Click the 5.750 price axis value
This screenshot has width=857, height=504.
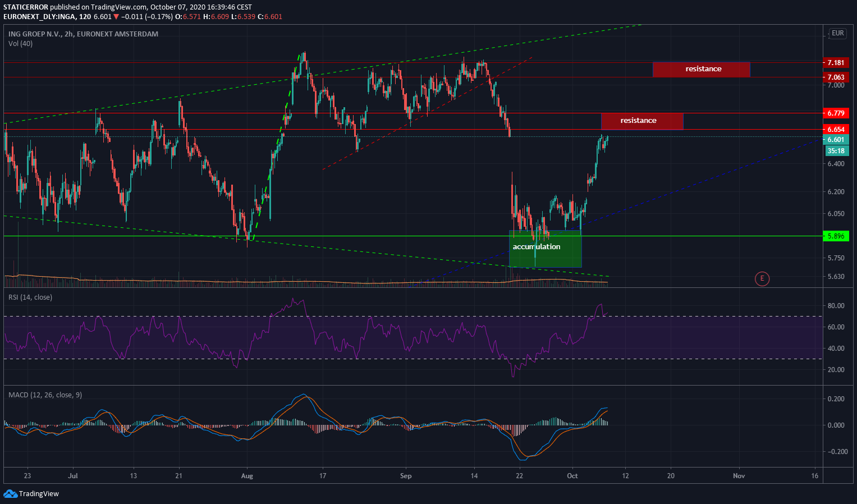coord(836,258)
